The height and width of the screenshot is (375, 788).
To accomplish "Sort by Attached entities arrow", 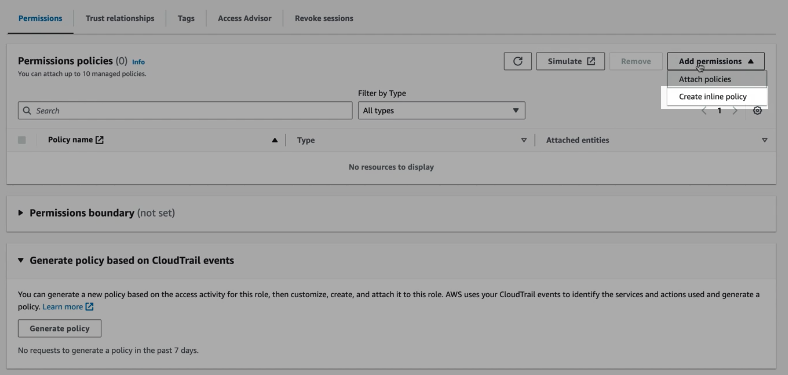I will click(x=764, y=140).
